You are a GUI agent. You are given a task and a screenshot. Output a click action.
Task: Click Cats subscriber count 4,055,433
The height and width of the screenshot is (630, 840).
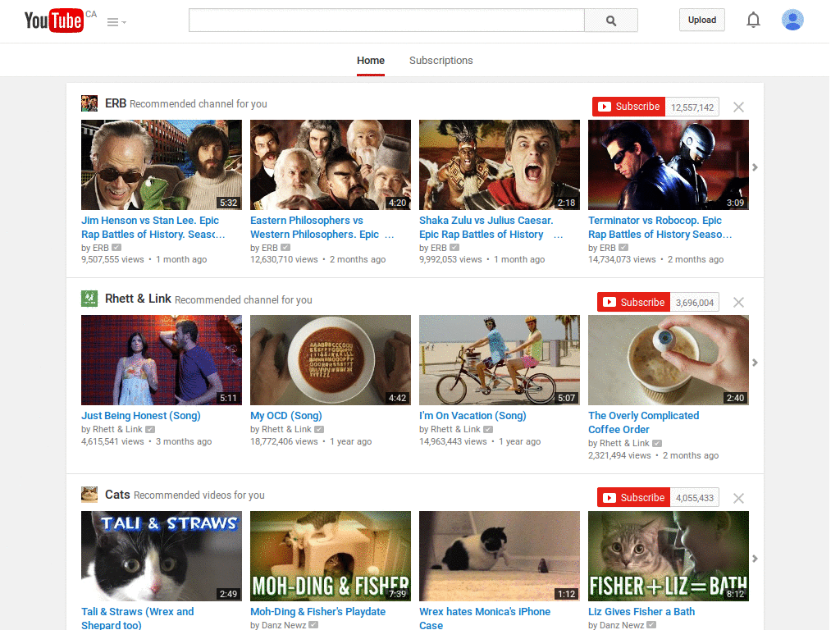tap(695, 498)
